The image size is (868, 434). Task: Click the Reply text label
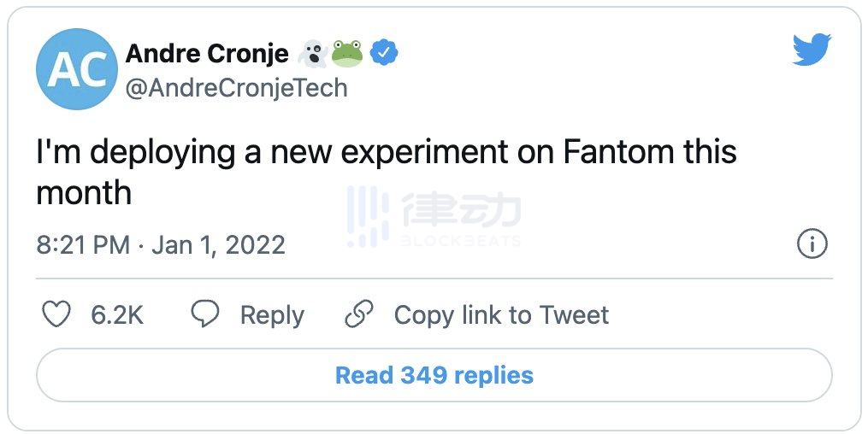click(272, 315)
